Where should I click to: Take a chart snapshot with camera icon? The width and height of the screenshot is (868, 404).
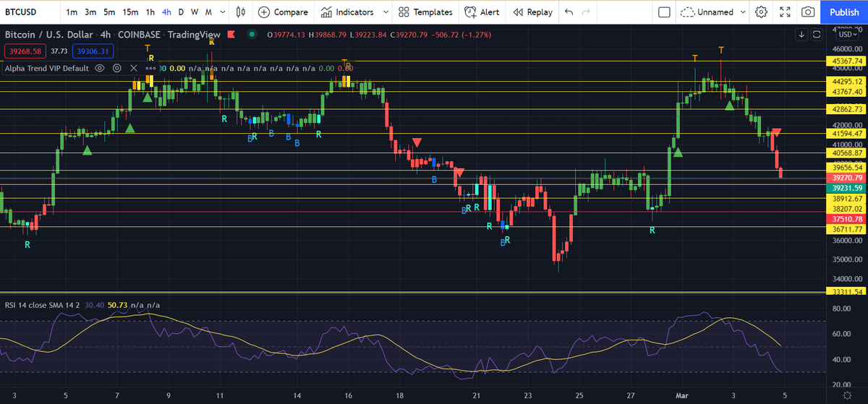809,12
